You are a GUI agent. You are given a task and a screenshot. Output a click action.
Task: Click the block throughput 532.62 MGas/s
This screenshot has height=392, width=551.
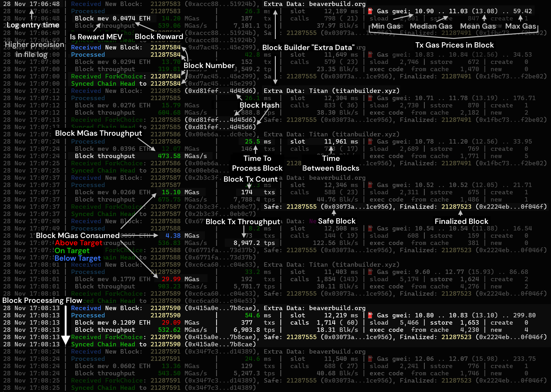[x=182, y=330]
